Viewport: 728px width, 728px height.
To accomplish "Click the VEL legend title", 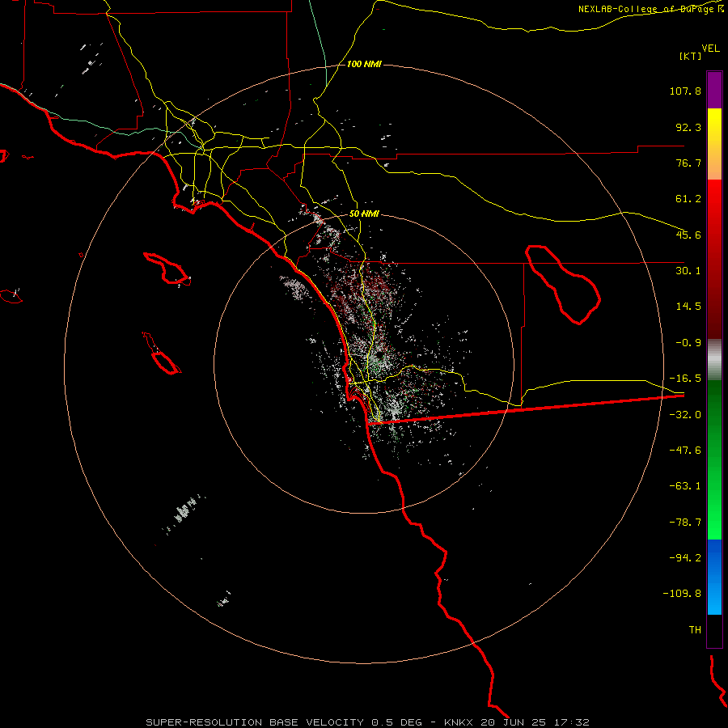I will pos(710,49).
